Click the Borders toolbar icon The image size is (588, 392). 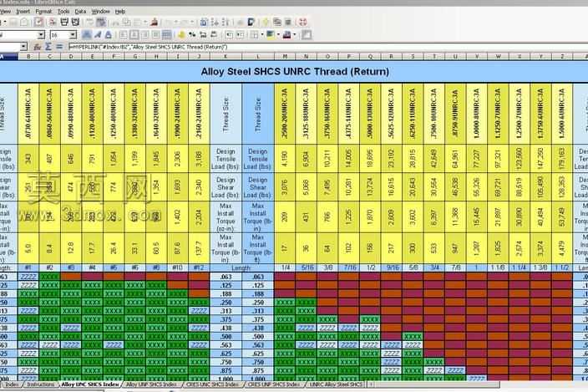[255, 35]
